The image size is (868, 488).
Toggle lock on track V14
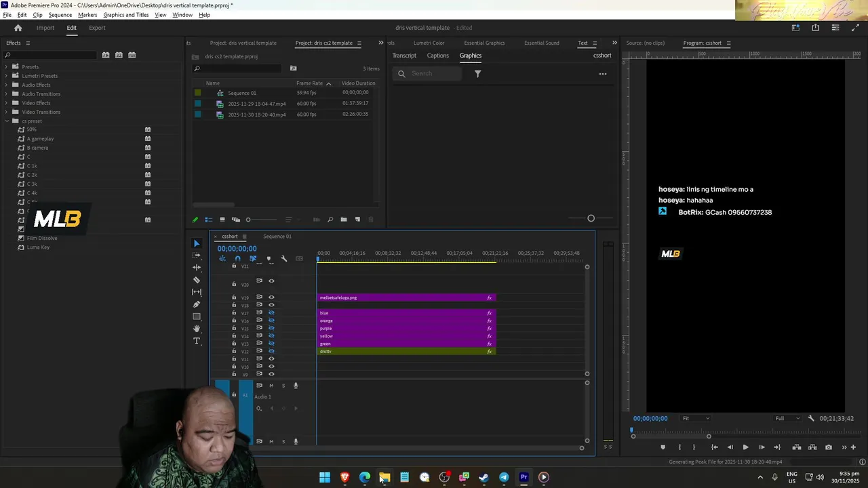(x=234, y=335)
